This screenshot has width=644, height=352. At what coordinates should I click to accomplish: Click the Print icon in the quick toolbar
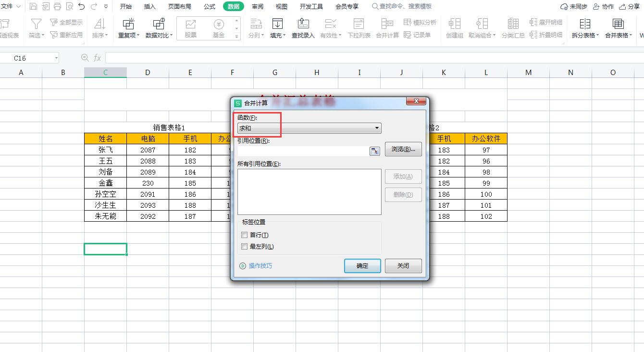tap(57, 6)
